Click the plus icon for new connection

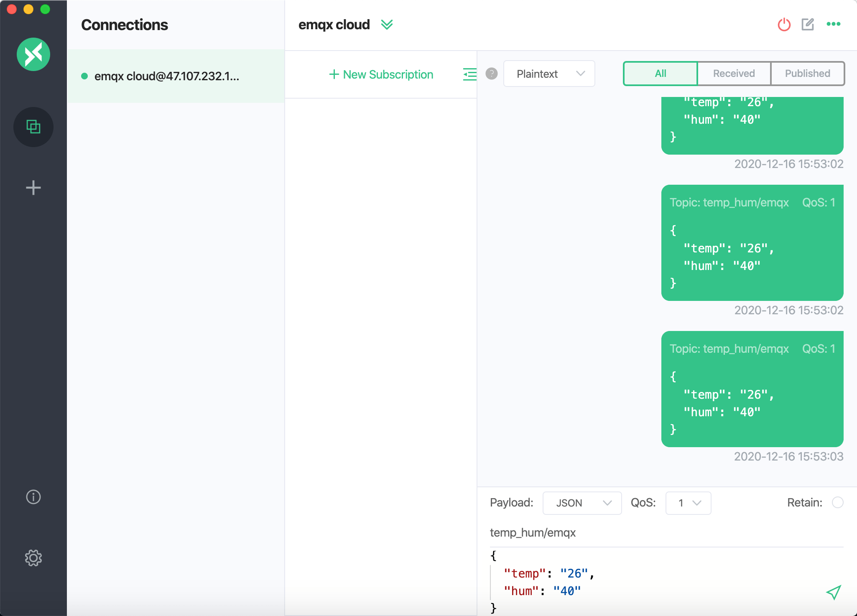[33, 188]
